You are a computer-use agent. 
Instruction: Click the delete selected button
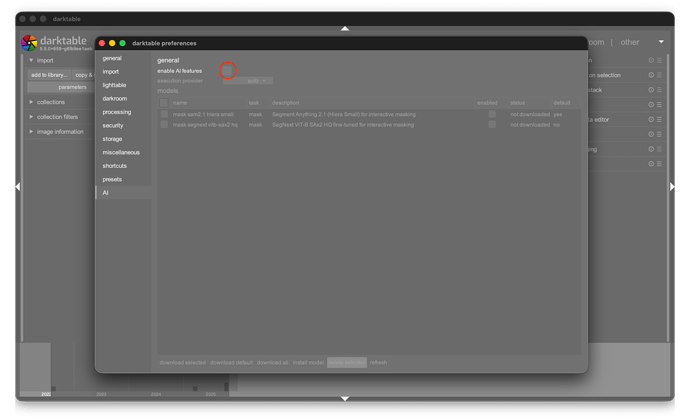[347, 363]
